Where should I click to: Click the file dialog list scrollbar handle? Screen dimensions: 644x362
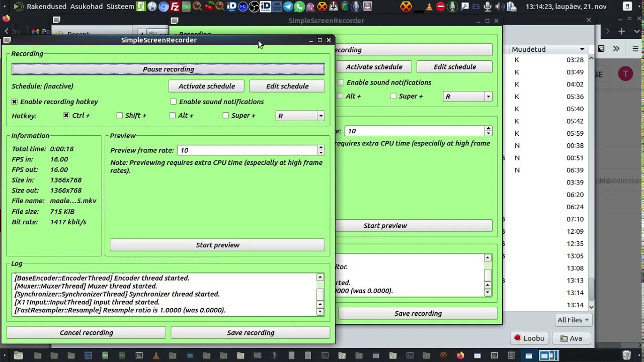click(591, 291)
